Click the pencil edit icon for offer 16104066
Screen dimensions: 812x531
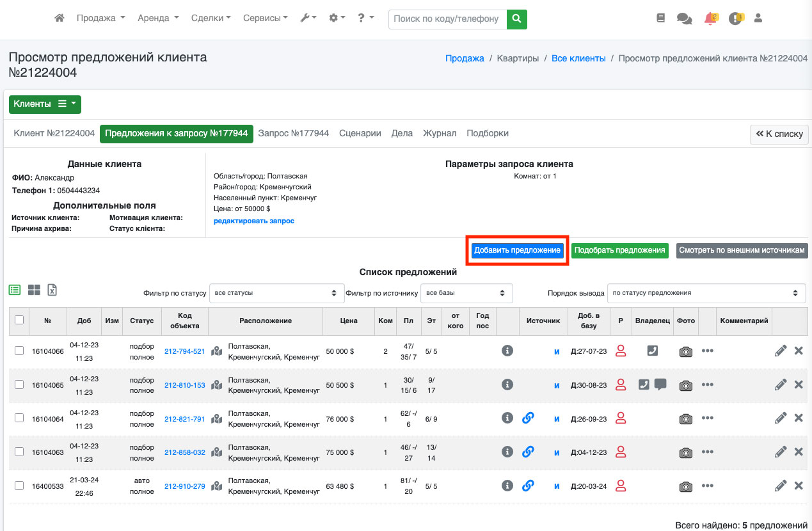point(781,351)
